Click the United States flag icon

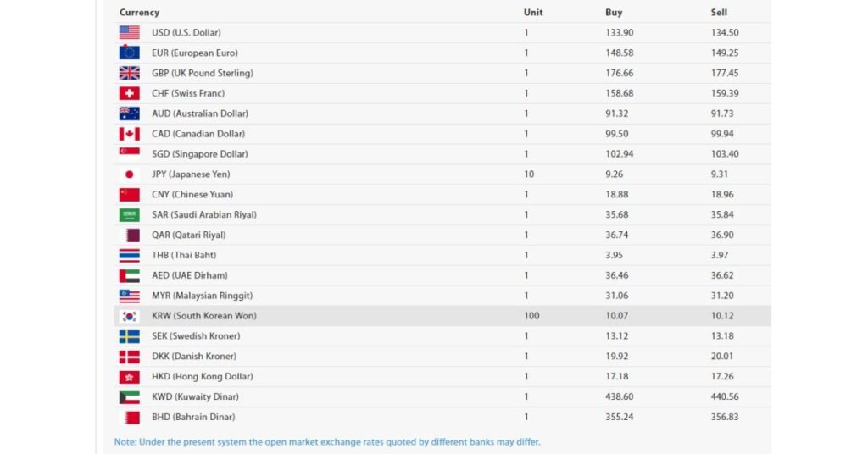pyautogui.click(x=129, y=33)
